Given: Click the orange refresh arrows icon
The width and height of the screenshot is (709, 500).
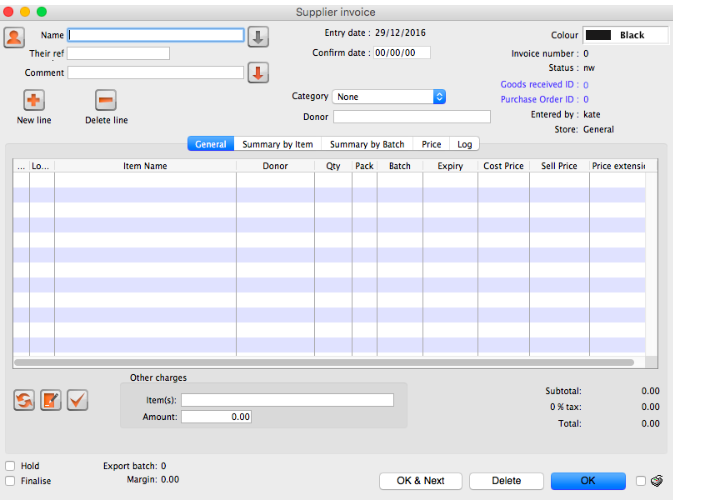Looking at the screenshot, I should tap(24, 400).
